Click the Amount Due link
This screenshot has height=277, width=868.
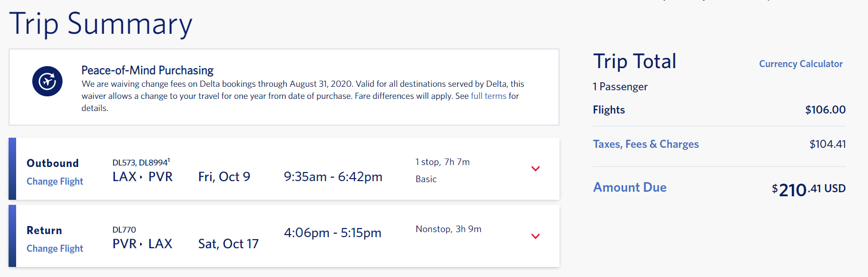[x=630, y=187]
